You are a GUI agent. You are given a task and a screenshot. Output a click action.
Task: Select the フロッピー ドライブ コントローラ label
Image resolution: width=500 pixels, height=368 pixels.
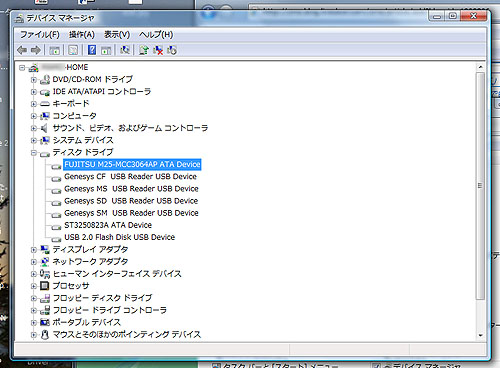pos(110,310)
